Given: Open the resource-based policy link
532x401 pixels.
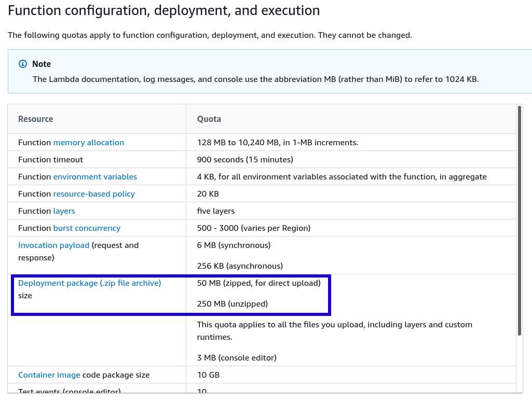Looking at the screenshot, I should point(93,193).
